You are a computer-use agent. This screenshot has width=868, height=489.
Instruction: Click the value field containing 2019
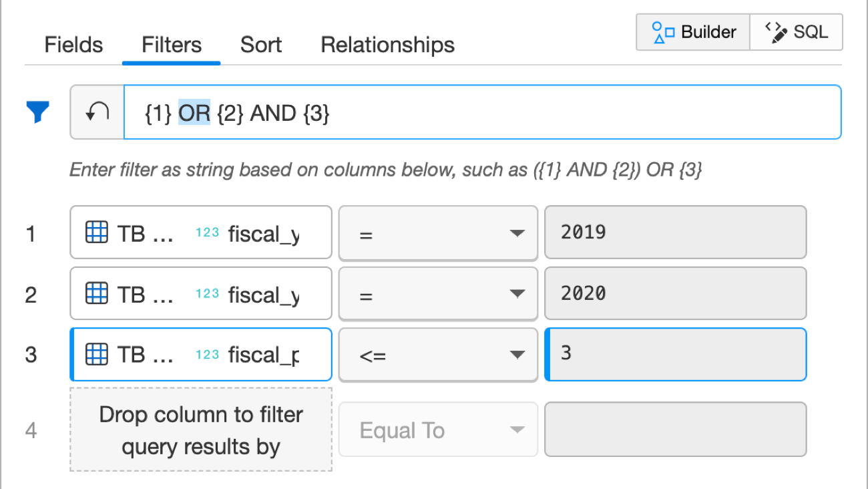676,232
